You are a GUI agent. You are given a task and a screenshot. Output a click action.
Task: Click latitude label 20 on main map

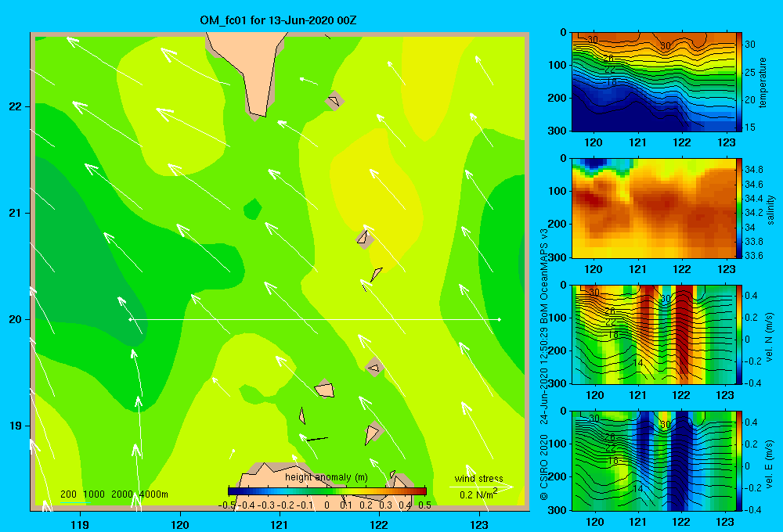[x=16, y=319]
